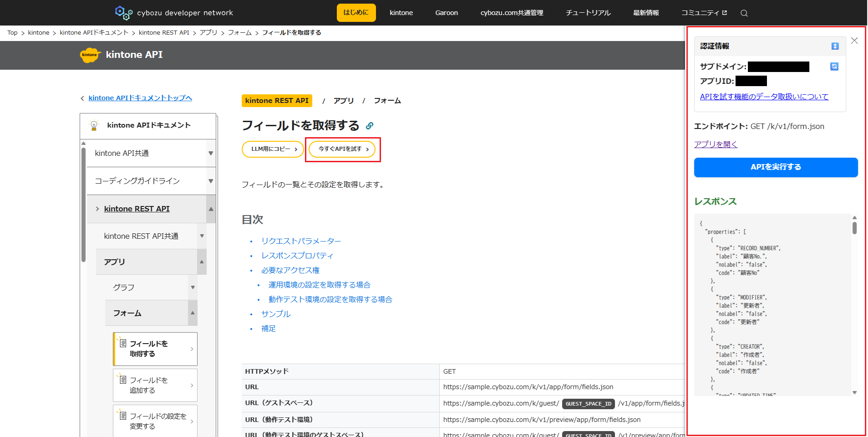This screenshot has height=437, width=868.
Task: Click the kintone REST API yellow tag
Action: point(277,101)
